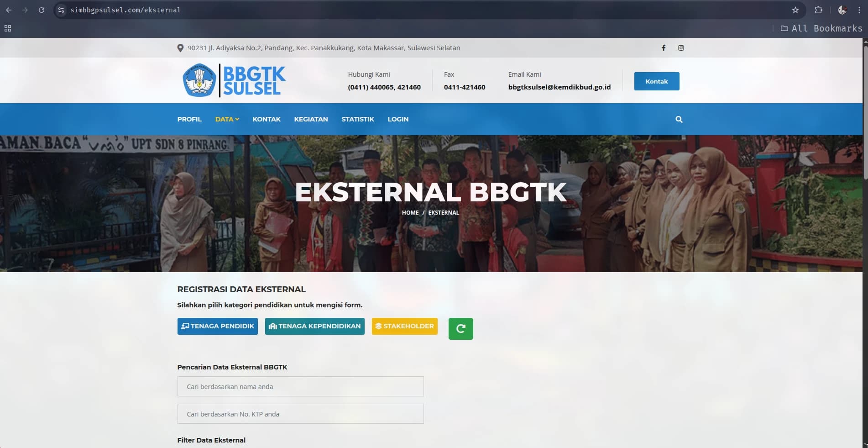Open the STATISTIK menu item
868x448 pixels.
coord(357,119)
